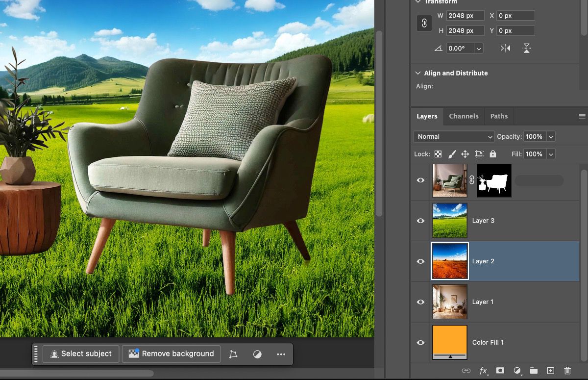
Task: Click the add layer mask icon
Action: [500, 371]
